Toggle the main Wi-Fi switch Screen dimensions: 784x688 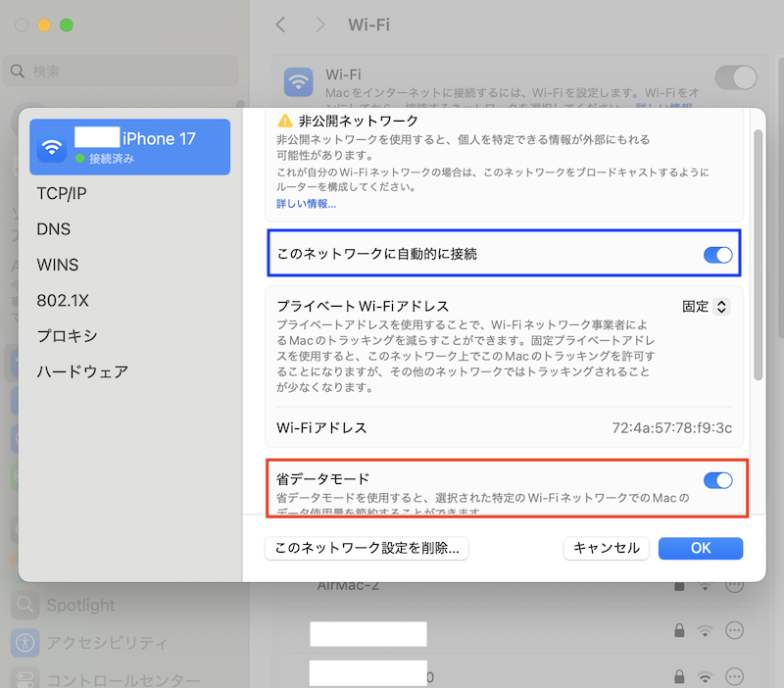point(736,77)
